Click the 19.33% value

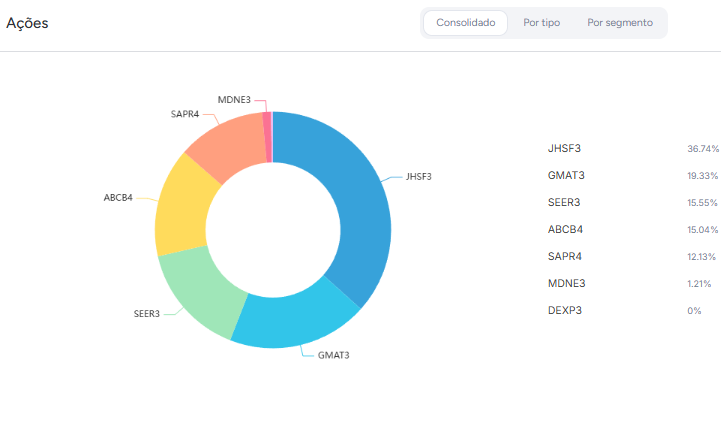point(703,176)
